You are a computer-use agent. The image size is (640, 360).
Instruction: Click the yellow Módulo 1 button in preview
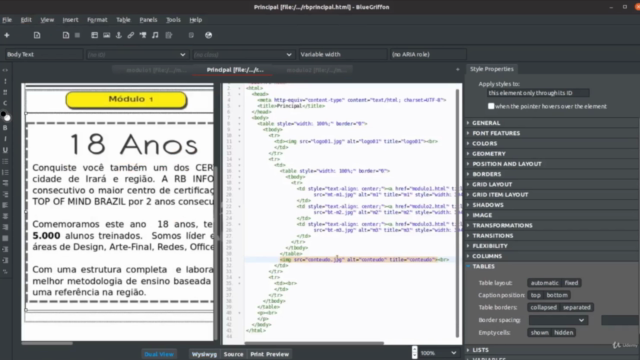pos(127,100)
